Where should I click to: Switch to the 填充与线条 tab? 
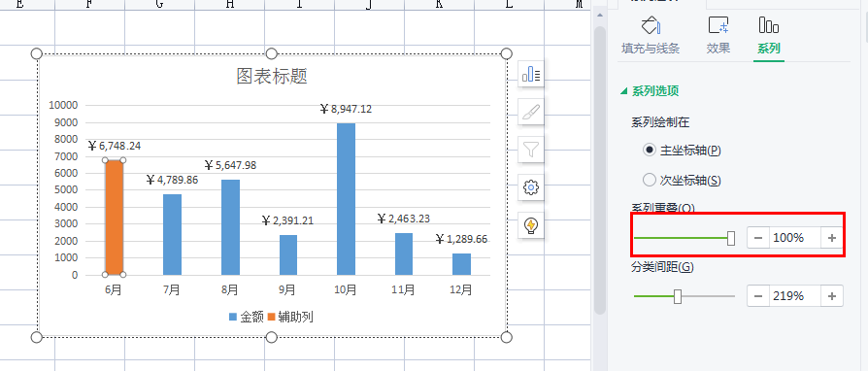(650, 35)
